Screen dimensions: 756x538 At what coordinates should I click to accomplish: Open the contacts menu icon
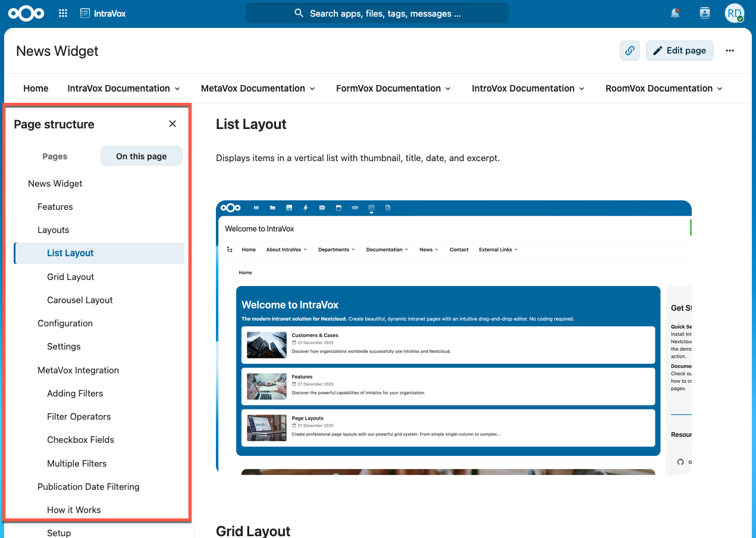point(705,13)
